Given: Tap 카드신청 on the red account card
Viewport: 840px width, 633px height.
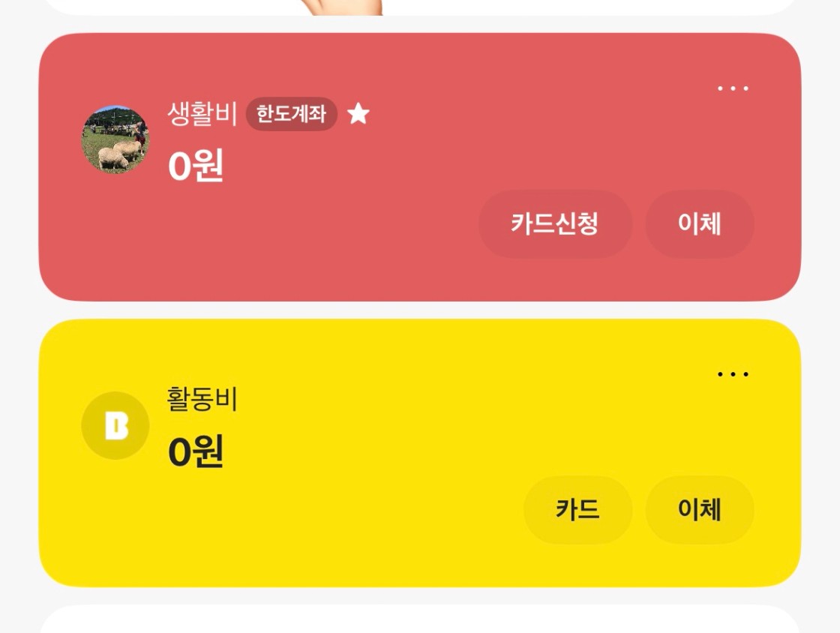Looking at the screenshot, I should click(556, 223).
